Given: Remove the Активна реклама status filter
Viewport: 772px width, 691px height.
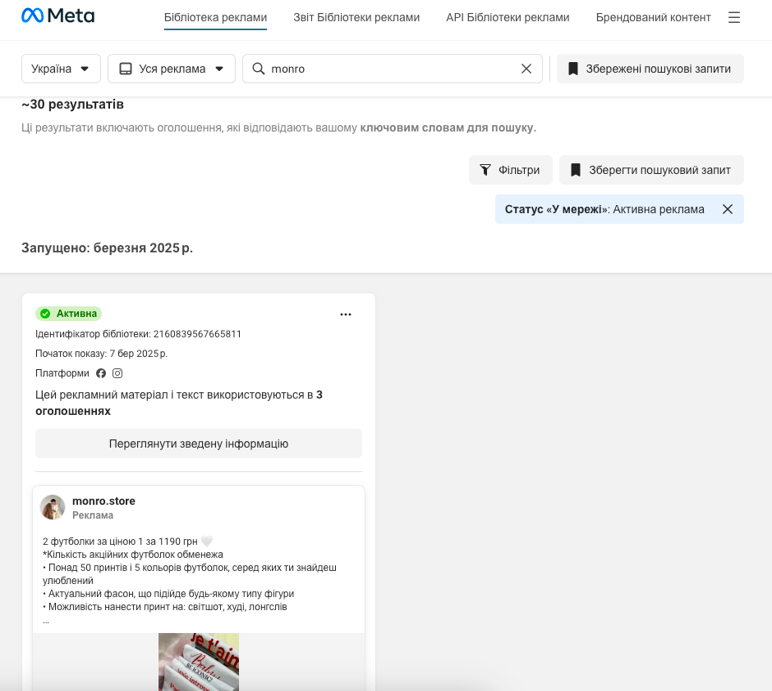Looking at the screenshot, I should pos(727,209).
